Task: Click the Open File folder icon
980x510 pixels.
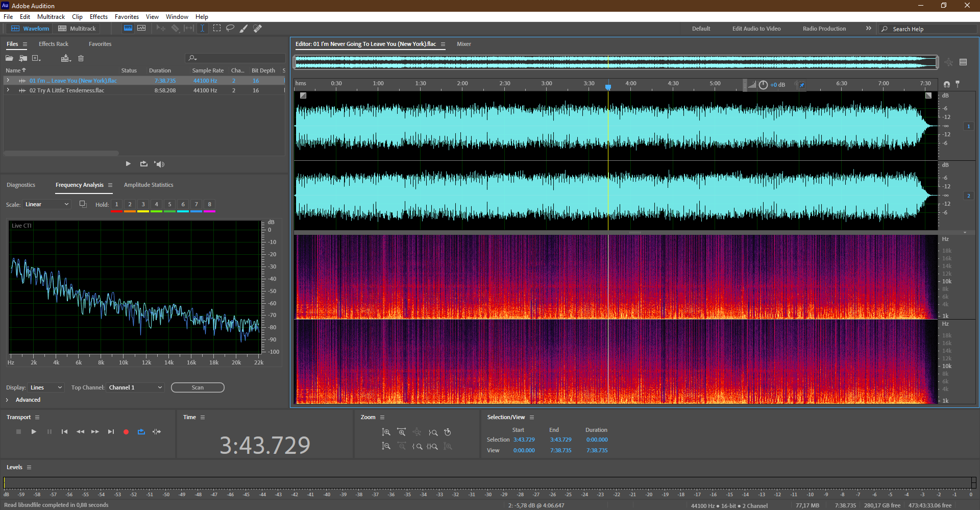Action: tap(9, 58)
